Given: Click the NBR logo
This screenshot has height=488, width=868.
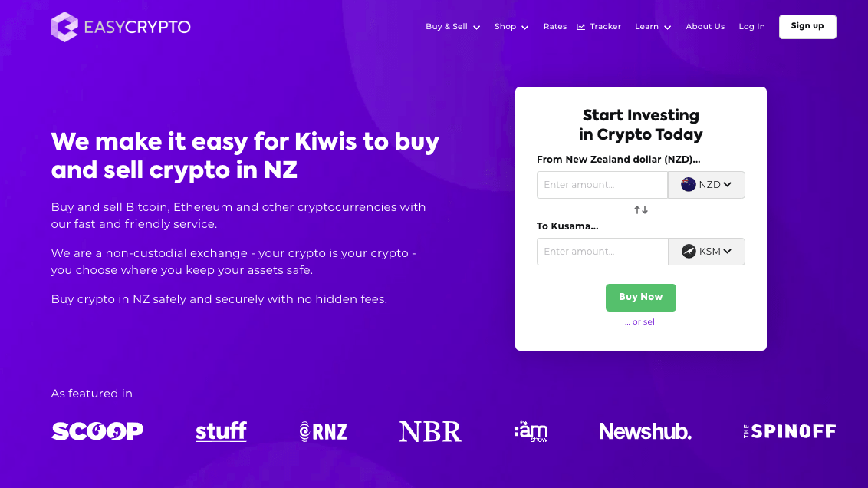Looking at the screenshot, I should [430, 430].
